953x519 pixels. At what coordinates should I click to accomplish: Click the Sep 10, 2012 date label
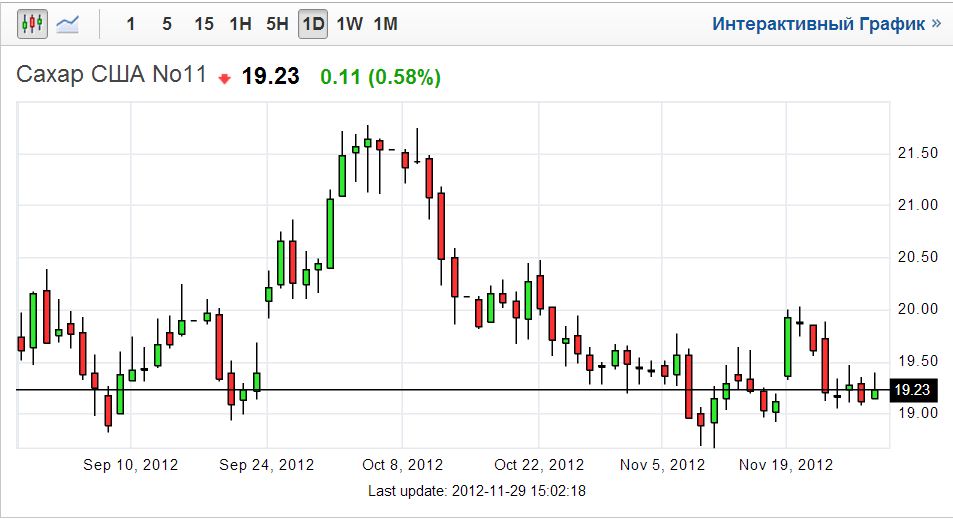(x=131, y=465)
